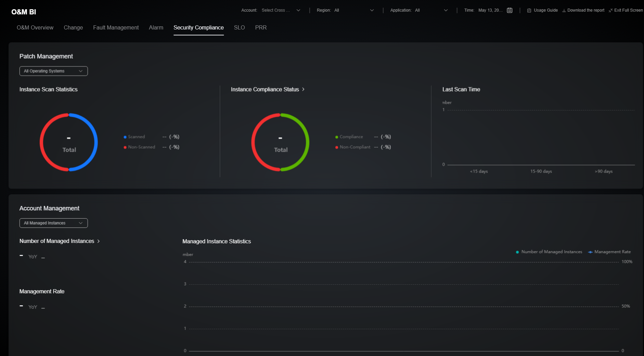
Task: Toggle the Non-Scanned legend item
Action: click(139, 147)
